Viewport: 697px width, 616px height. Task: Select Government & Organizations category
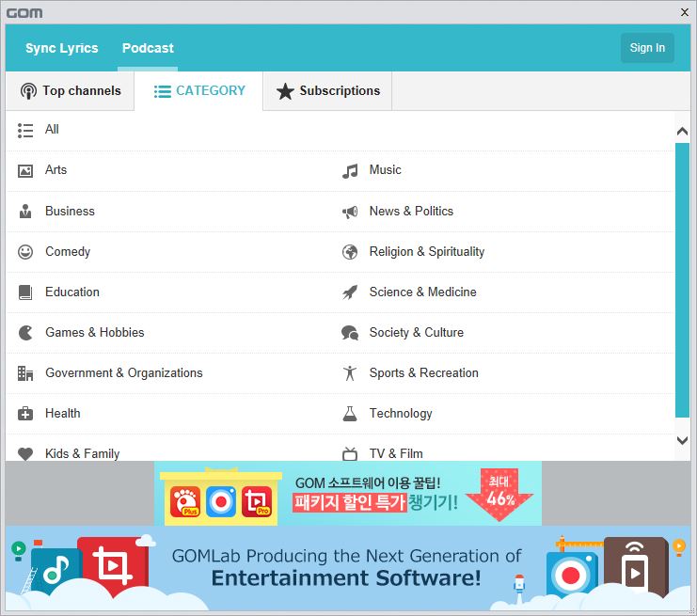[124, 372]
